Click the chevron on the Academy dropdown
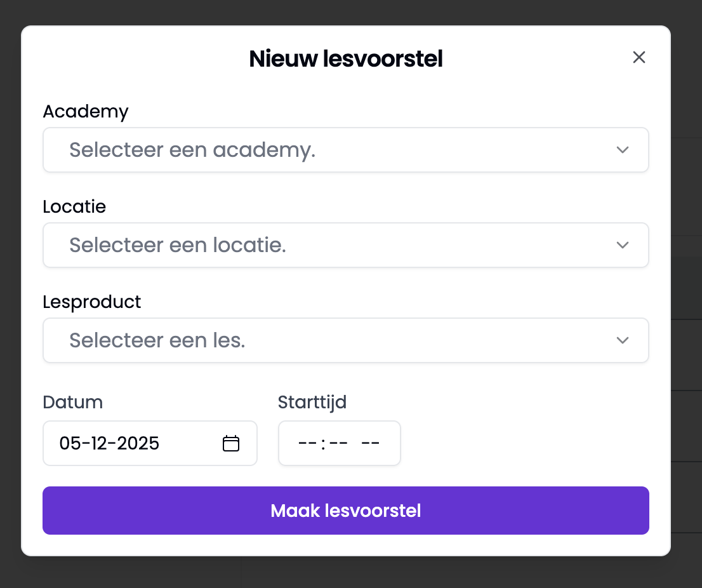Screen dimensions: 702x588 (623, 150)
